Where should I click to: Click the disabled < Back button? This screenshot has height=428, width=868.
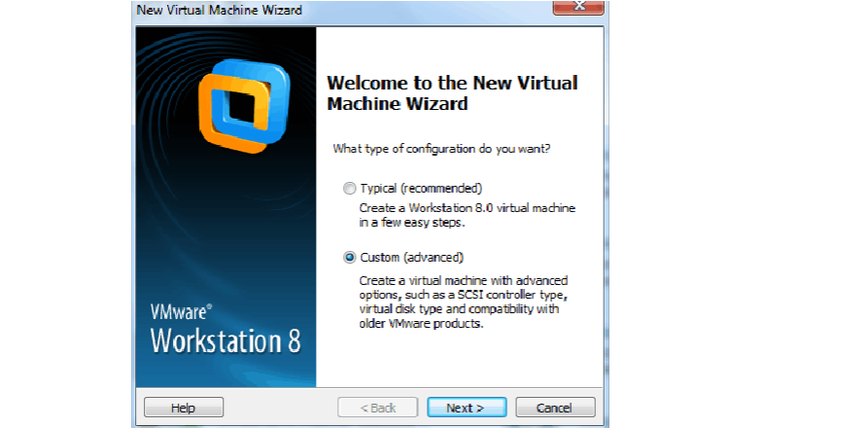(377, 408)
